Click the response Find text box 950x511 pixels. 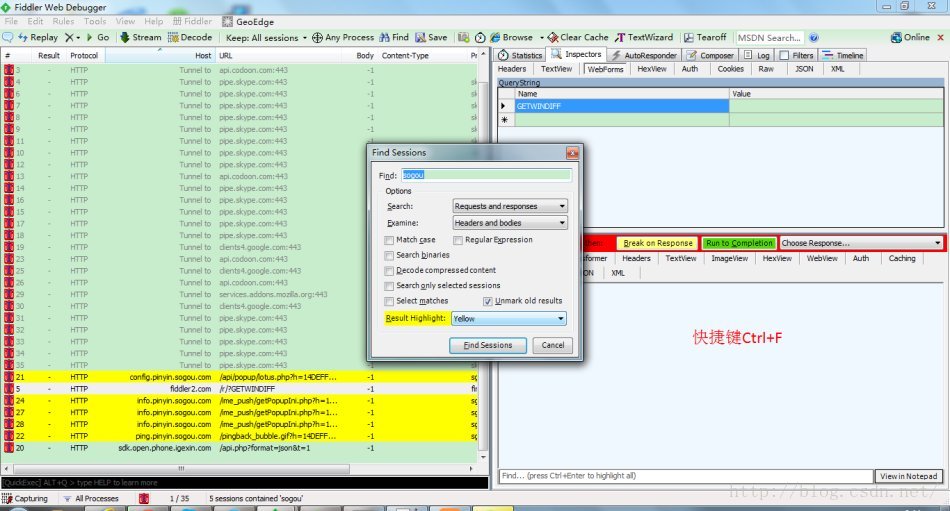pos(686,476)
